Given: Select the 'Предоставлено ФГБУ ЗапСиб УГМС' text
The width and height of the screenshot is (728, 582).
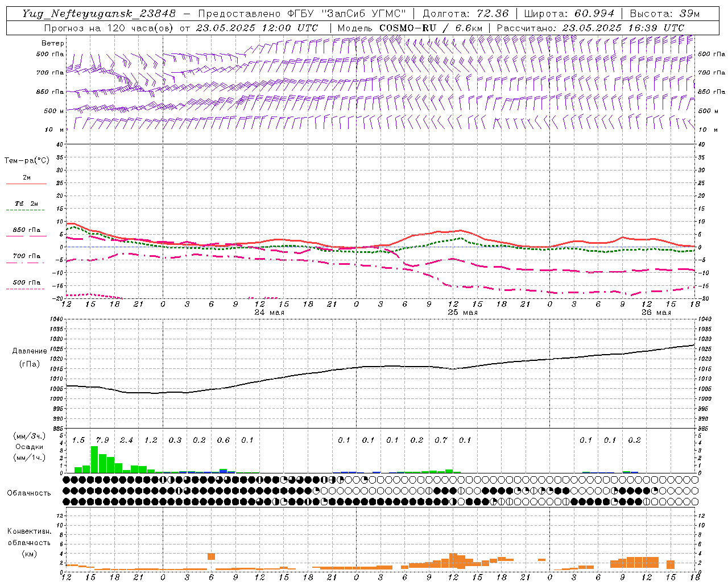Looking at the screenshot, I should tap(302, 14).
